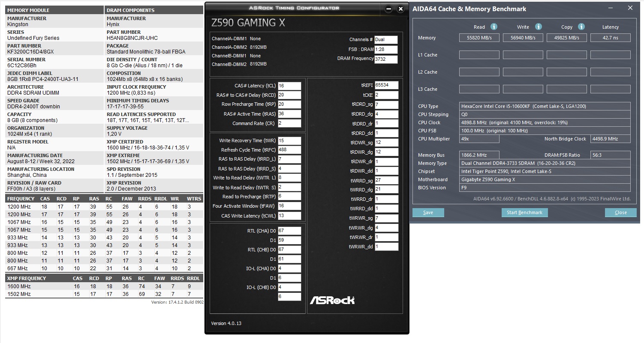Image resolution: width=644 pixels, height=343 pixels.
Task: Select the RTL (CHA) D0 field
Action: click(289, 231)
